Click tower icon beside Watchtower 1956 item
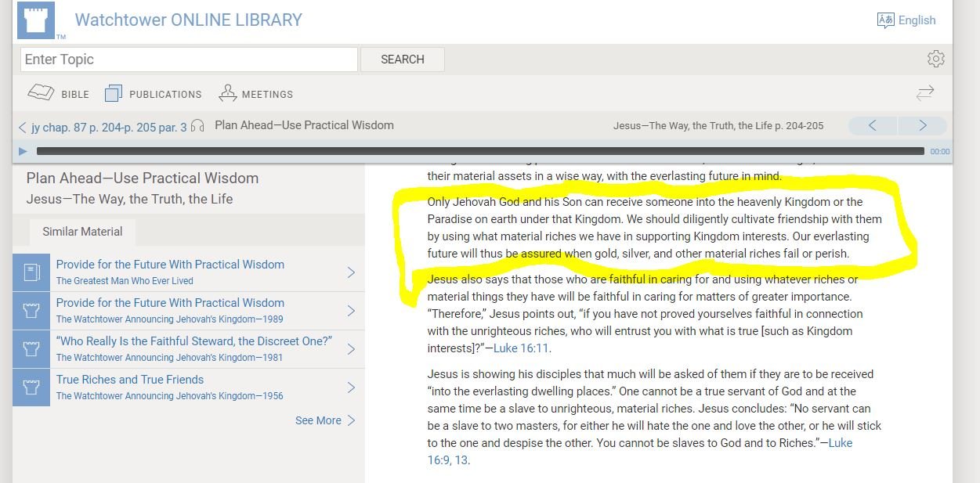 click(x=31, y=387)
